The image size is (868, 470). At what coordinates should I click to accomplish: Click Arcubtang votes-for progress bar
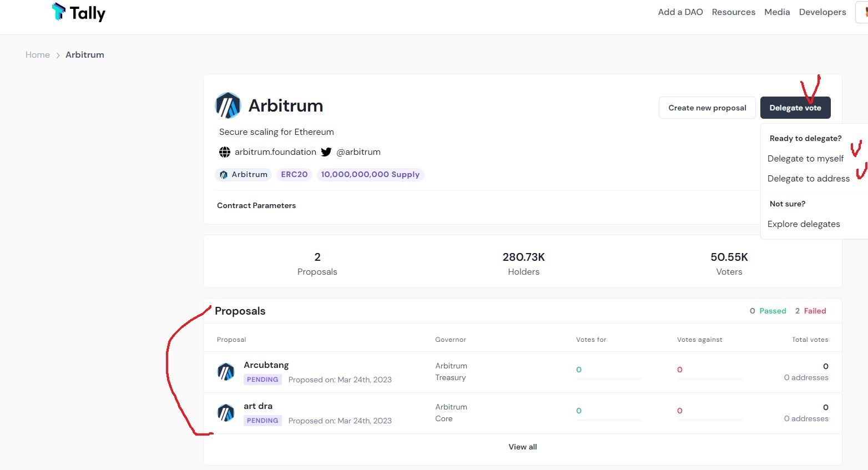[x=609, y=379]
